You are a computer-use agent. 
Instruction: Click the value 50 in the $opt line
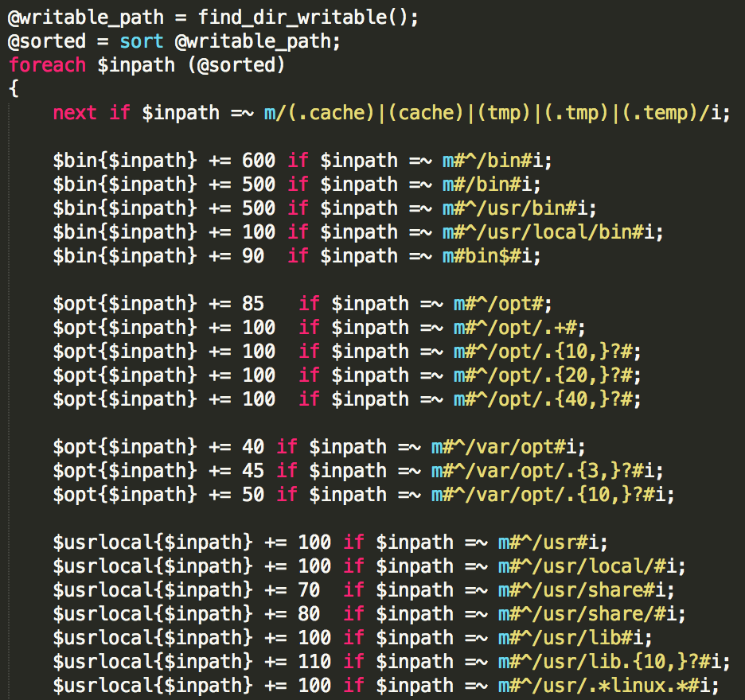tap(253, 494)
